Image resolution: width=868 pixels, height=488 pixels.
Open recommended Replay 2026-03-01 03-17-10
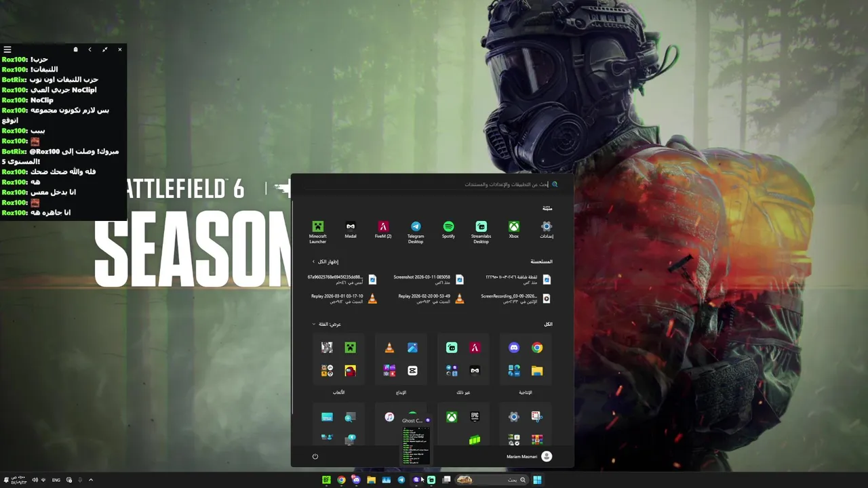click(344, 298)
